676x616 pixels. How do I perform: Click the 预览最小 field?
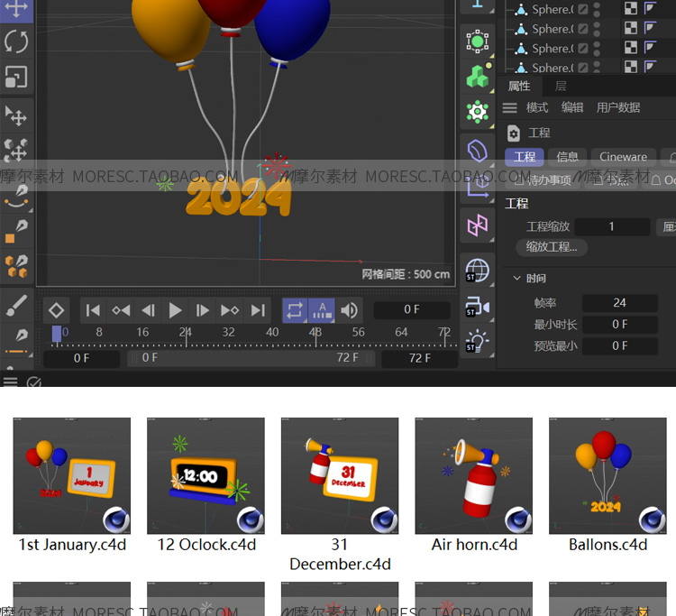pyautogui.click(x=619, y=346)
